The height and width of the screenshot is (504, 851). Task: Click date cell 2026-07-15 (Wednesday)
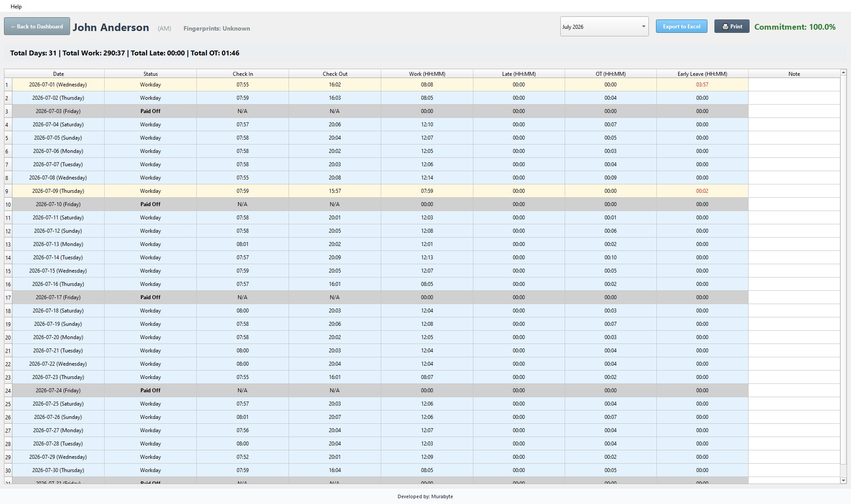click(x=58, y=271)
